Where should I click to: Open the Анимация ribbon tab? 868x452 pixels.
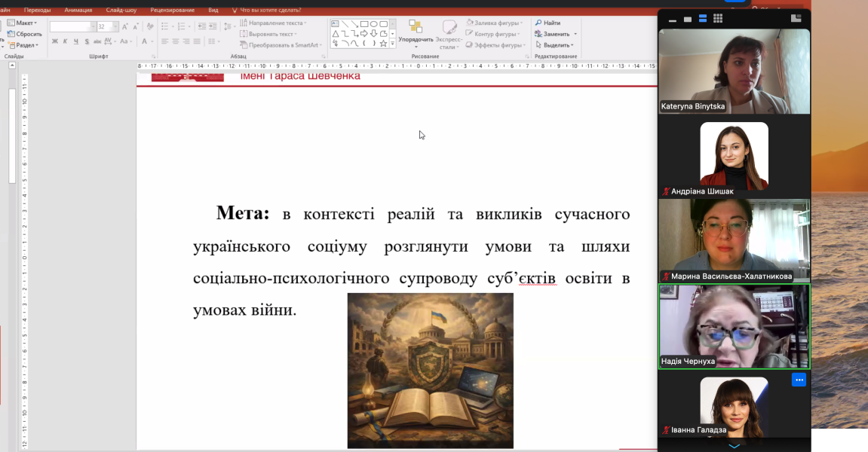(x=78, y=10)
